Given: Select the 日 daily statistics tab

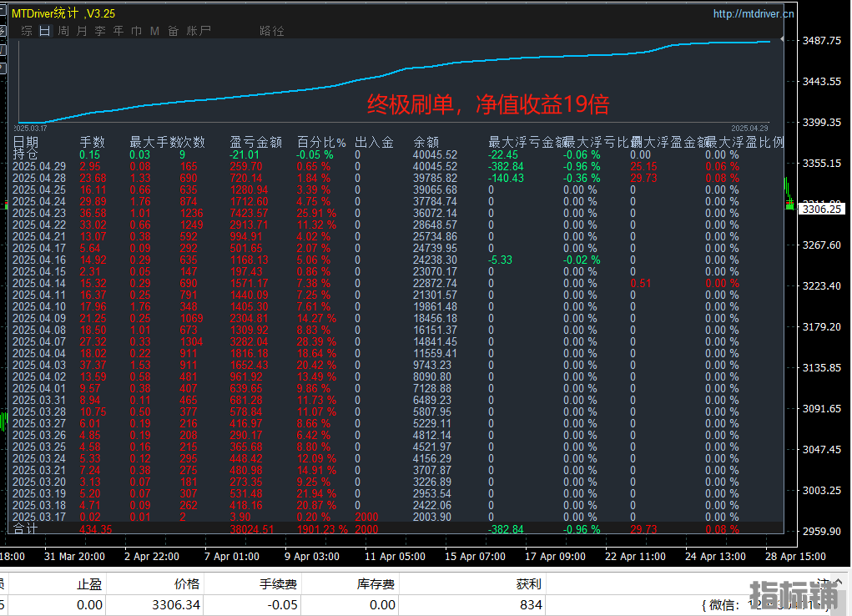Looking at the screenshot, I should click(45, 31).
